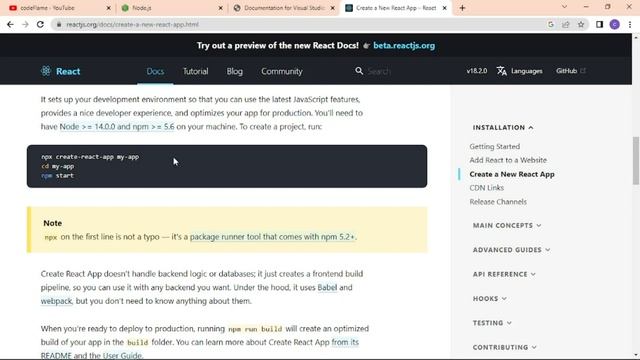The image size is (640, 360).
Task: Open a new browser tab with plus button
Action: (x=462, y=8)
